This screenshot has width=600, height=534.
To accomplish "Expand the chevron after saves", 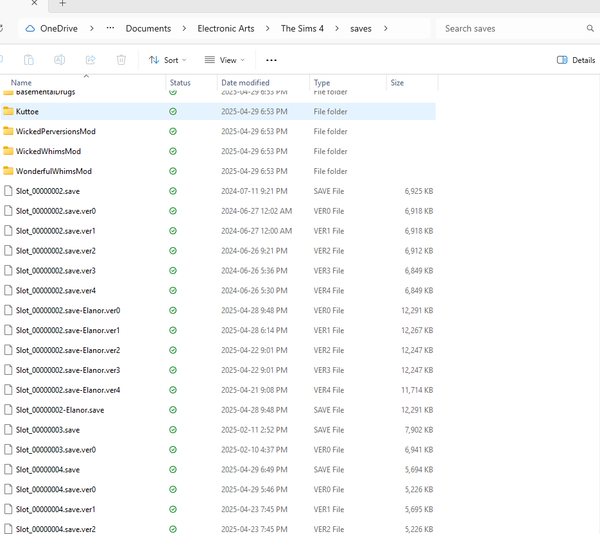I will coord(385,28).
